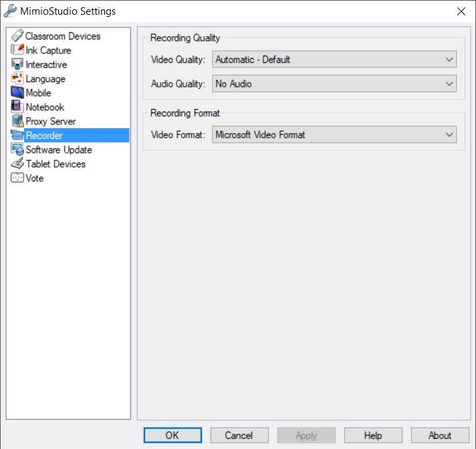Screen dimensions: 476x449
Task: Click the Cancel button
Action: (239, 436)
